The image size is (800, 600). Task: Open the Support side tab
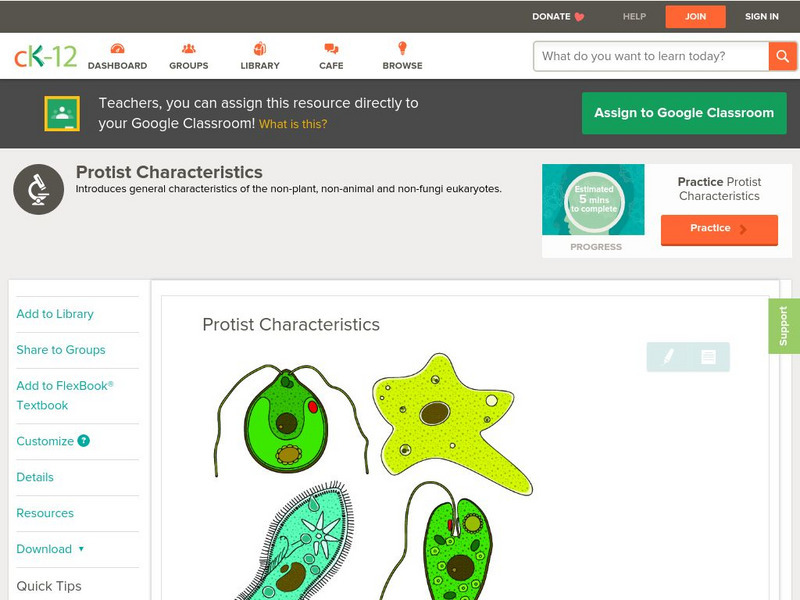(783, 326)
